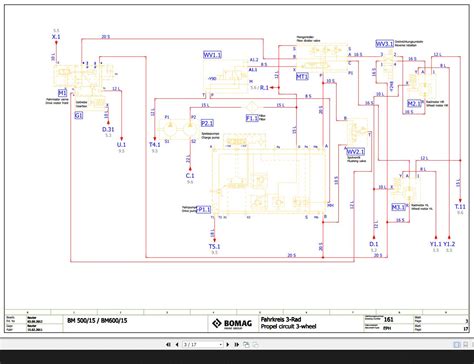Click the M3.1 wheel motor label
The image size is (474, 364).
point(398,207)
